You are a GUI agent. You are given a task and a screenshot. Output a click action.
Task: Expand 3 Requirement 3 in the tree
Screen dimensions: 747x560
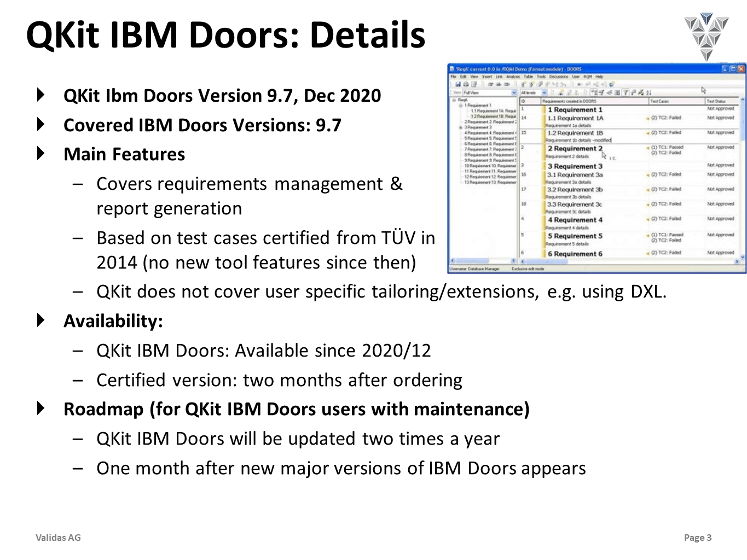460,127
